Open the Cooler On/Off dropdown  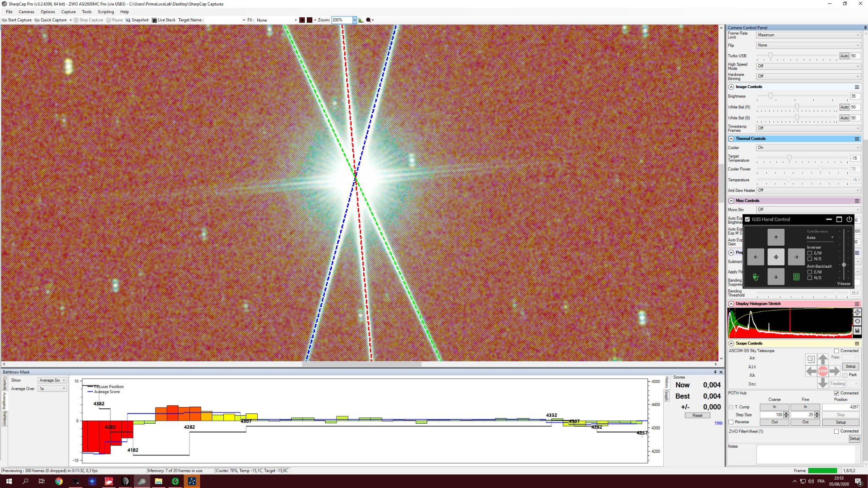(808, 147)
